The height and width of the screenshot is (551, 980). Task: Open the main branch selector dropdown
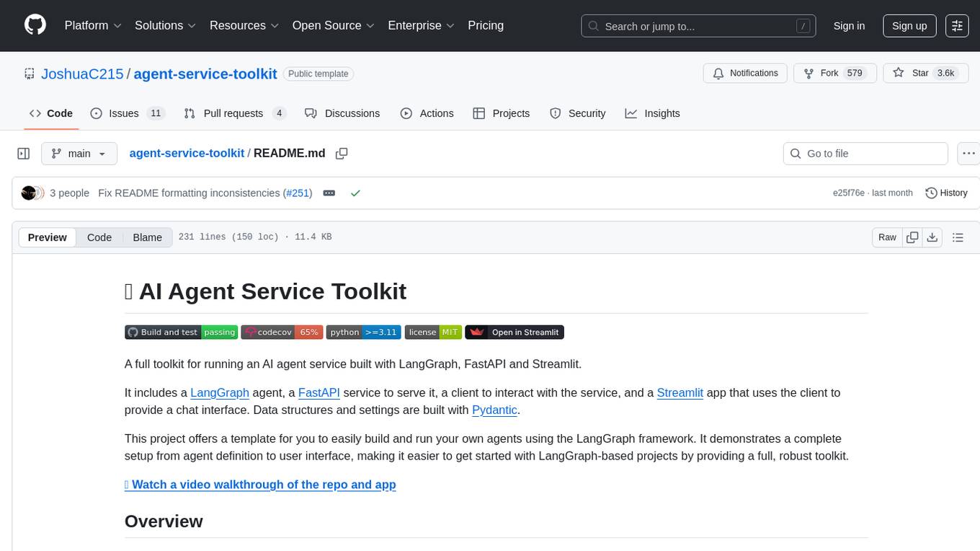coord(79,154)
